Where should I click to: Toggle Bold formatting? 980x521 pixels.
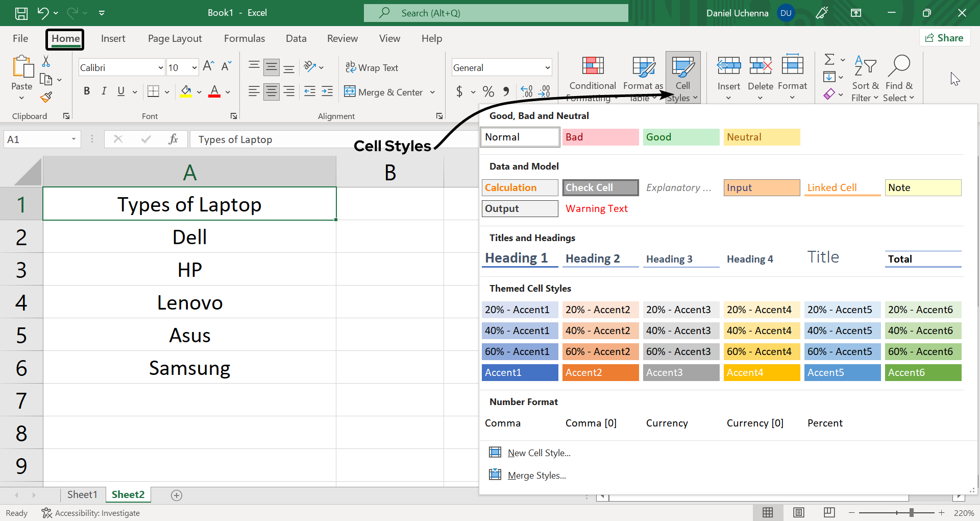[87, 91]
